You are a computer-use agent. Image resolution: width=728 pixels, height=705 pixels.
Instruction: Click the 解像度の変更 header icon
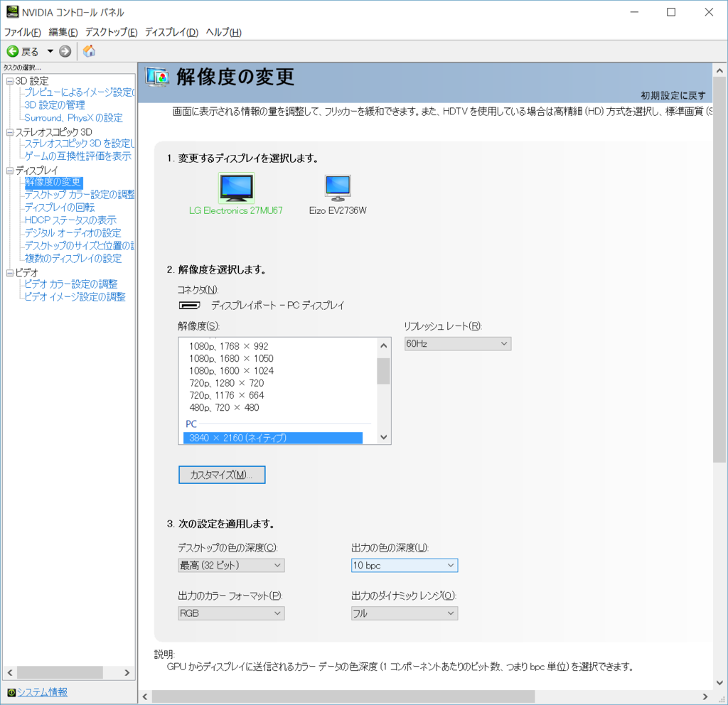pyautogui.click(x=157, y=77)
